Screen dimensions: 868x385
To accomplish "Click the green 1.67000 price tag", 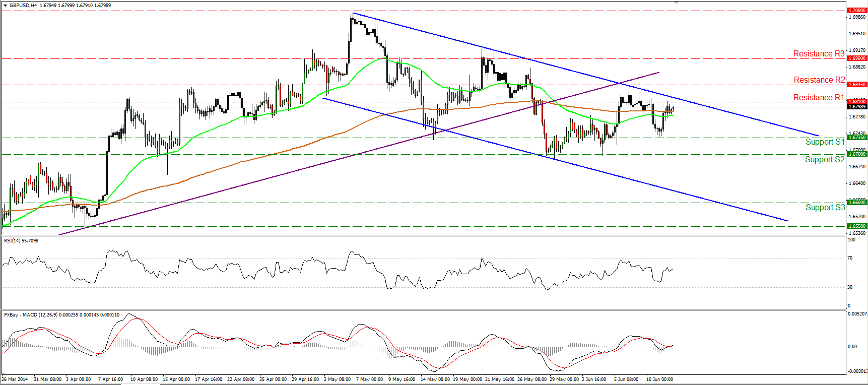I will (x=857, y=154).
